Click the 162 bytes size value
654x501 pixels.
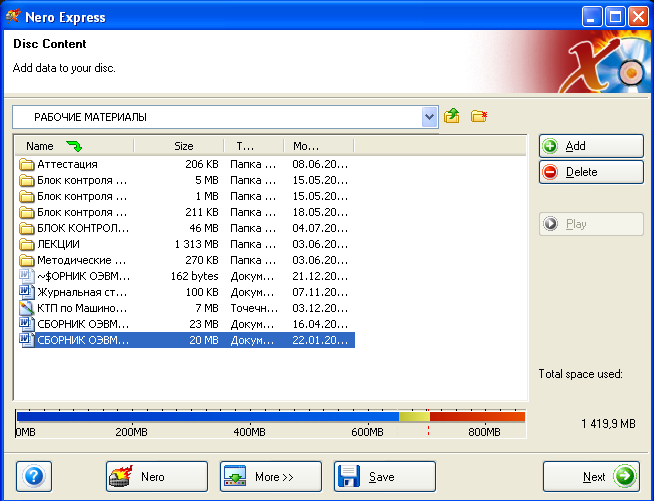[x=194, y=276]
